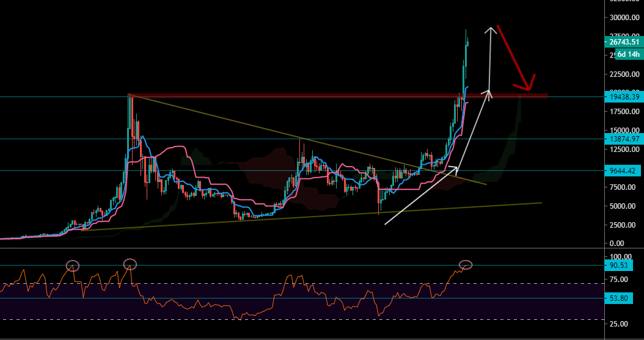Click the current price label 26743.51
Screen dimensions: 644x340
[x=624, y=42]
